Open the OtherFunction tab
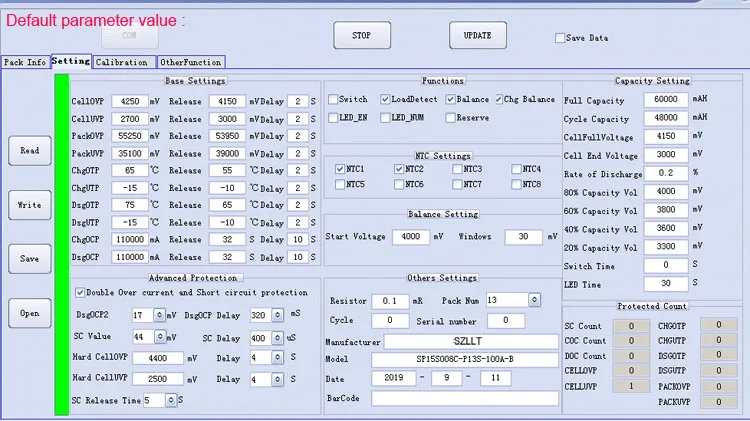The width and height of the screenshot is (750, 421). point(191,62)
